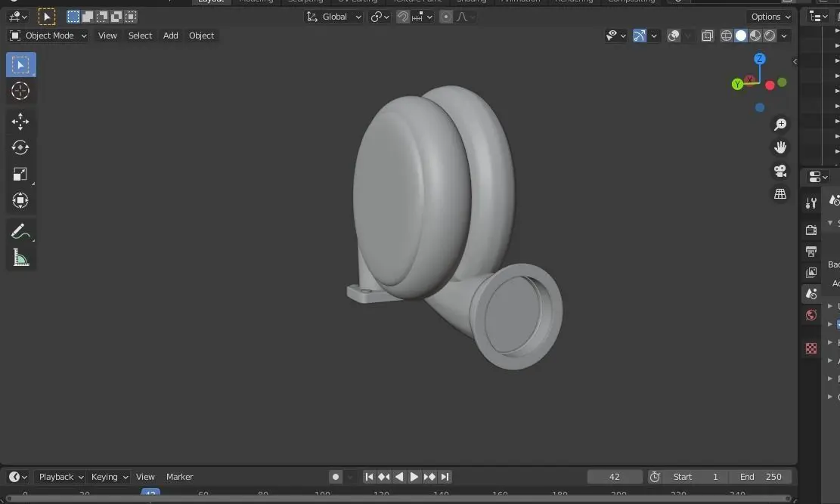Open the timeline editor type dropdown

17,477
